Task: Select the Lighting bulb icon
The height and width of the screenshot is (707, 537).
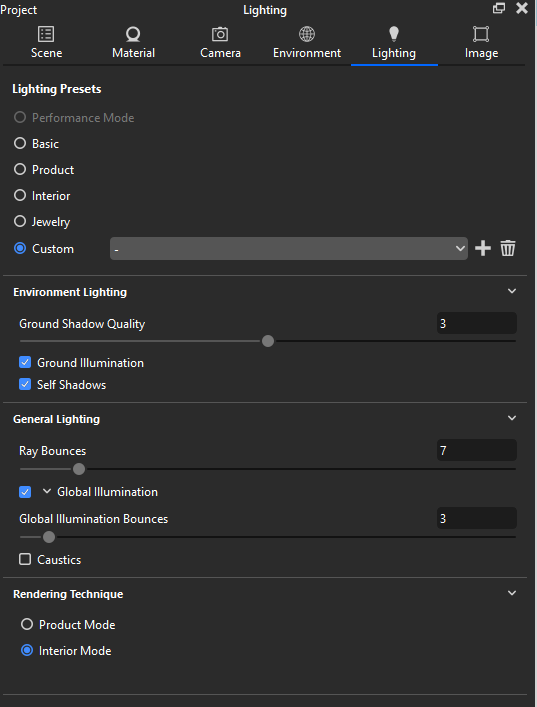Action: (394, 34)
